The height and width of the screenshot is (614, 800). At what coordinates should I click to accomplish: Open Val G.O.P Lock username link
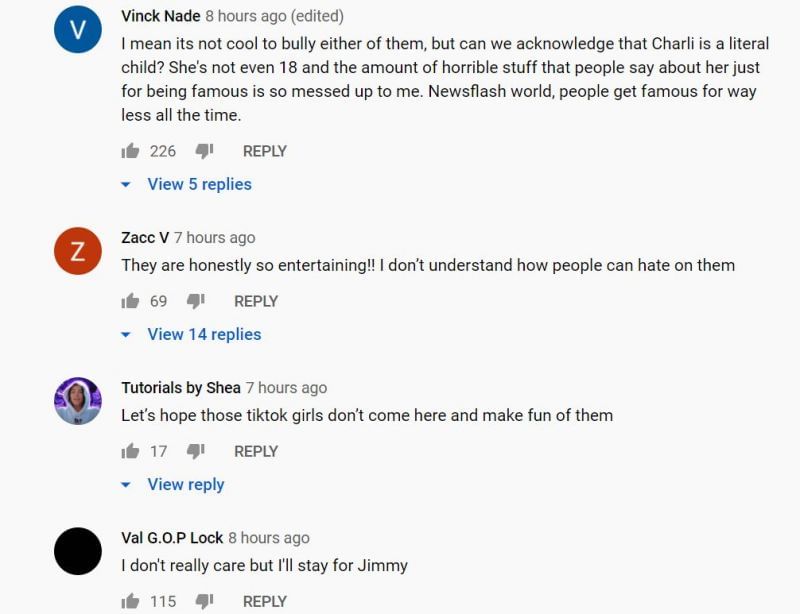click(x=172, y=538)
